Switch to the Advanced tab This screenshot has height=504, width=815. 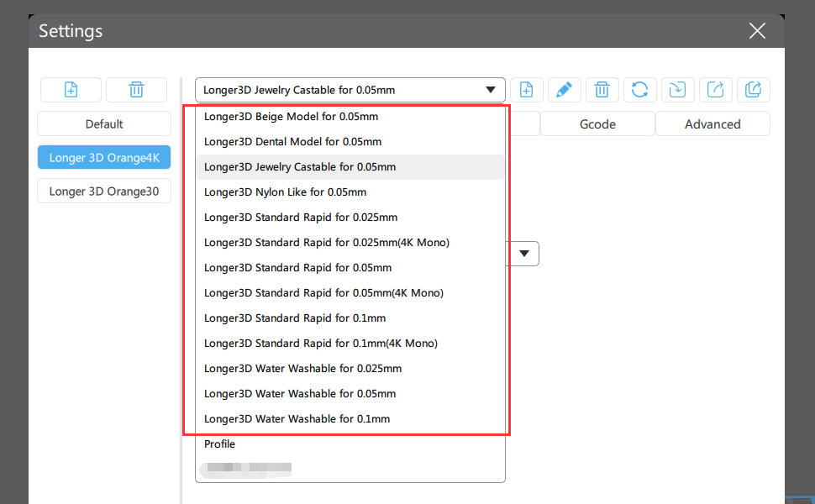[x=712, y=124]
